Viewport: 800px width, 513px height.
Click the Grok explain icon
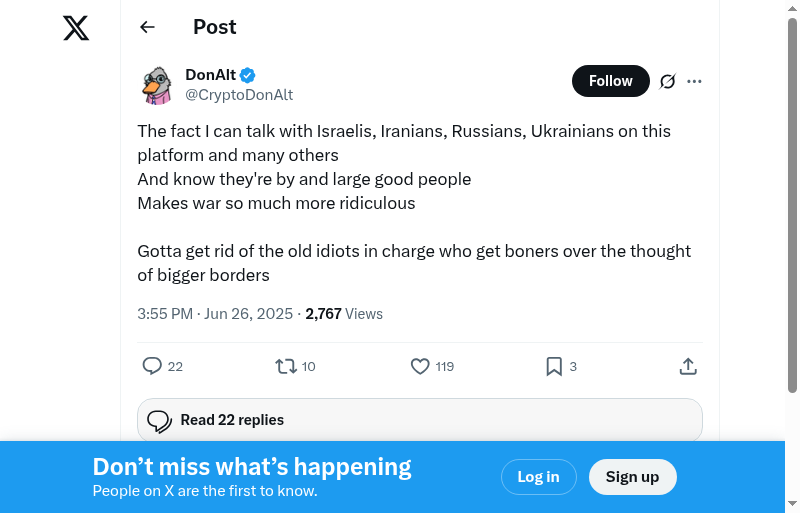(668, 81)
